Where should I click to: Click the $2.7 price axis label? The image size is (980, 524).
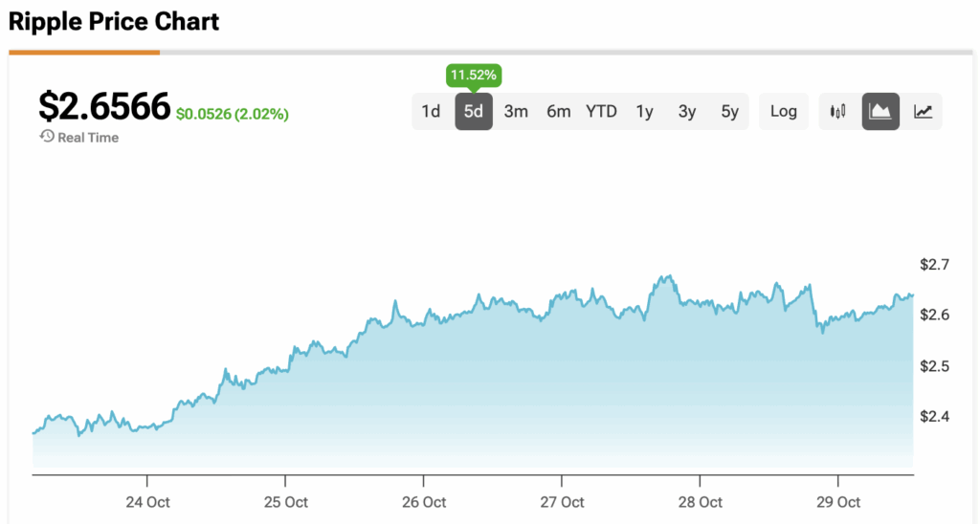[935, 264]
